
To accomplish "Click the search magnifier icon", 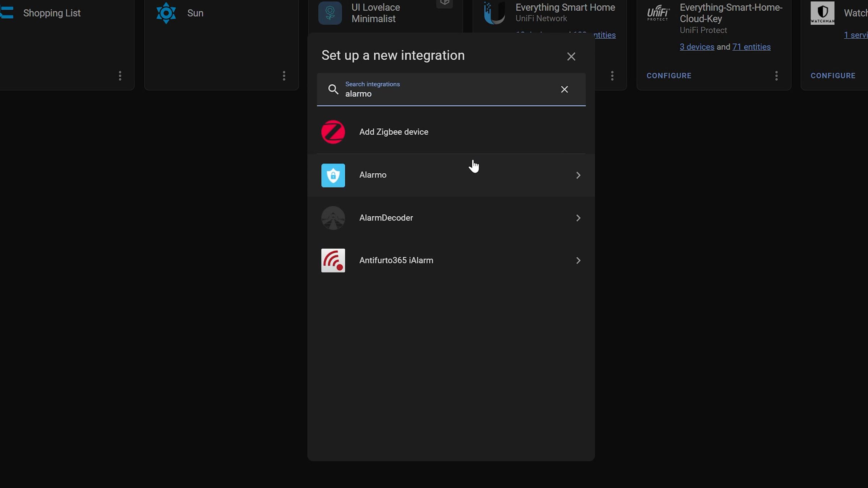I will pos(333,89).
